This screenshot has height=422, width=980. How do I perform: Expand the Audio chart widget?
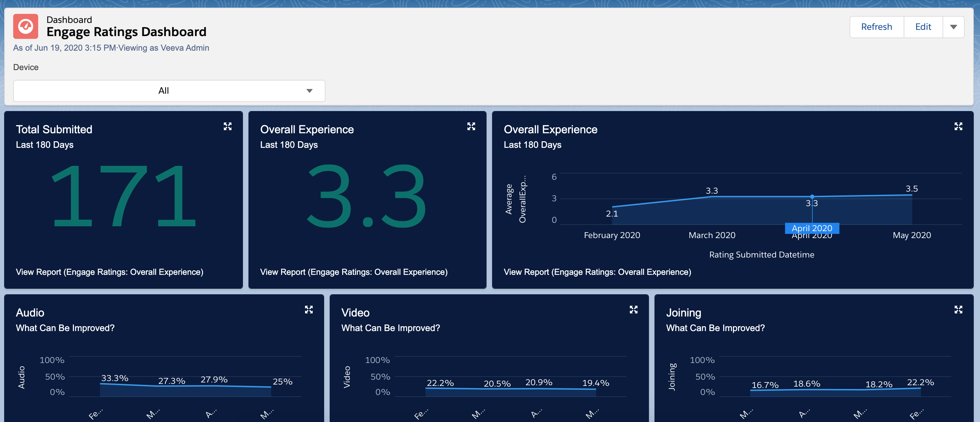pyautogui.click(x=309, y=309)
